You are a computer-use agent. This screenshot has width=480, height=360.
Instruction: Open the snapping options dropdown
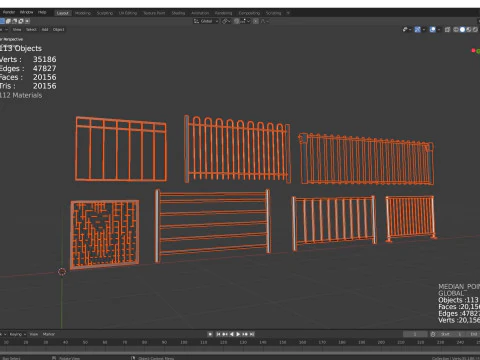click(245, 21)
